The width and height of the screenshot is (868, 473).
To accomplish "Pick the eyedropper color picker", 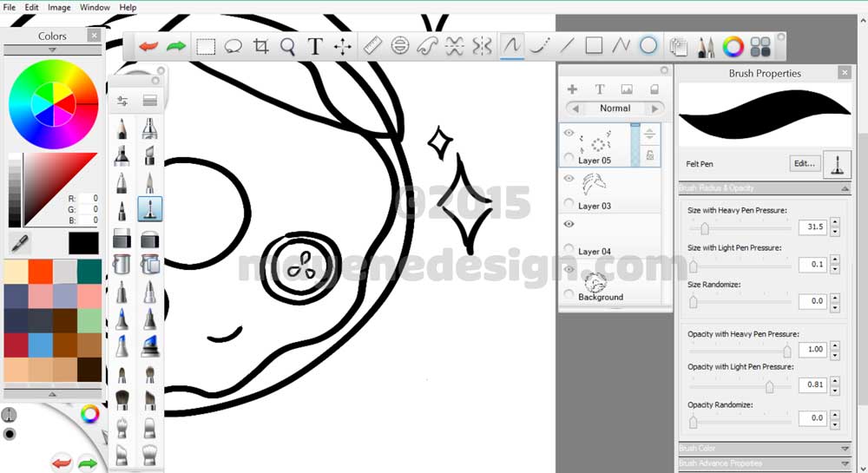I will pos(21,242).
